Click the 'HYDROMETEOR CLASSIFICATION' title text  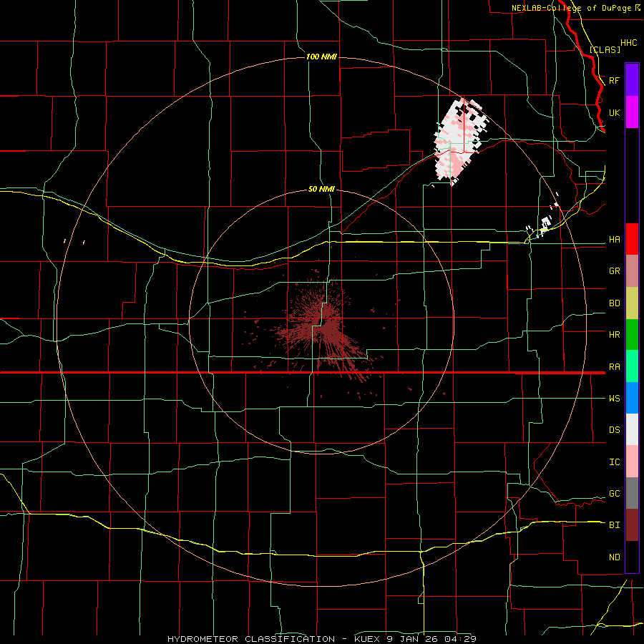pyautogui.click(x=251, y=639)
